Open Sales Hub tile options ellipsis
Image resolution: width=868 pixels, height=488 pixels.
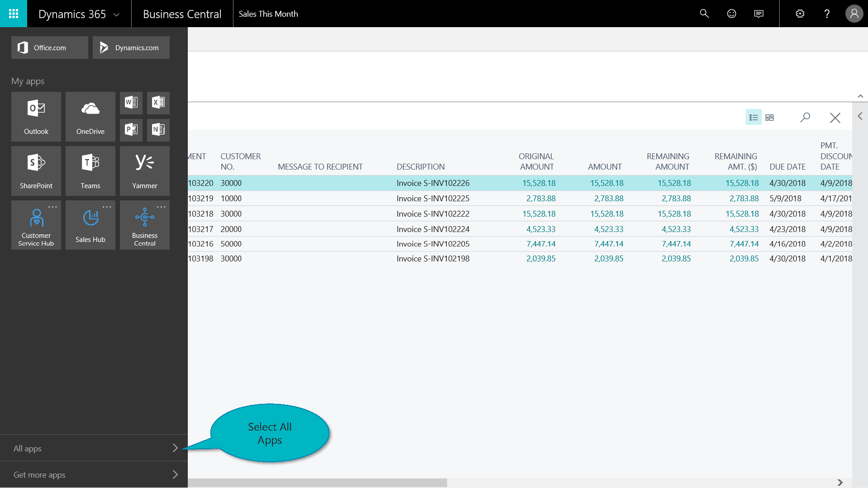[x=107, y=207]
